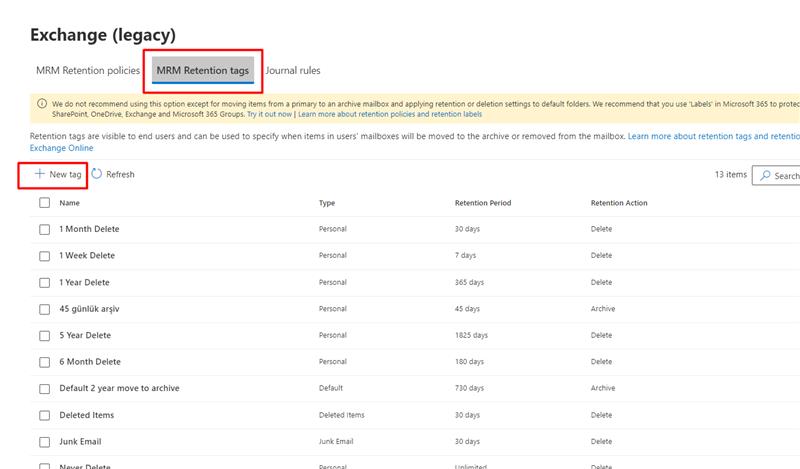Sort by the Name column header
The width and height of the screenshot is (800, 469).
pos(70,203)
